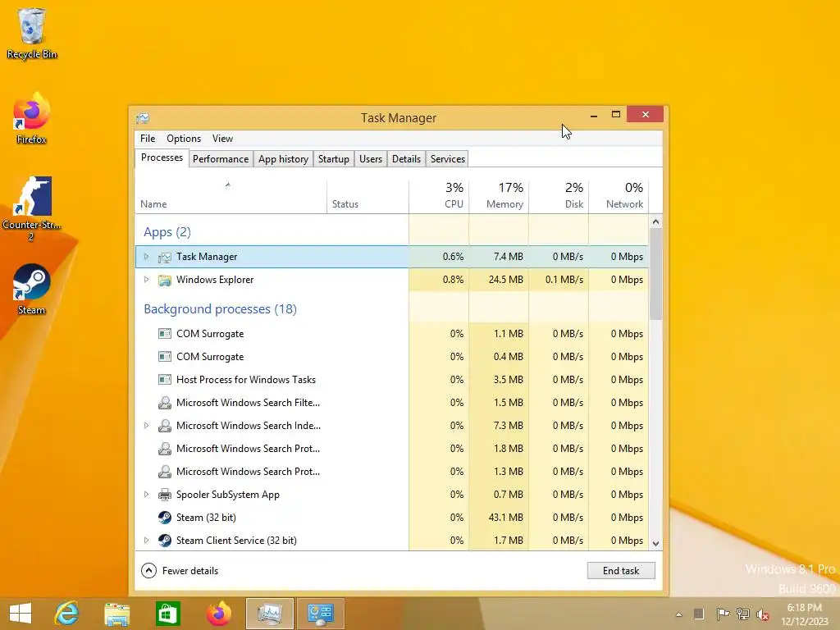
Task: Open the View menu
Action: (222, 138)
